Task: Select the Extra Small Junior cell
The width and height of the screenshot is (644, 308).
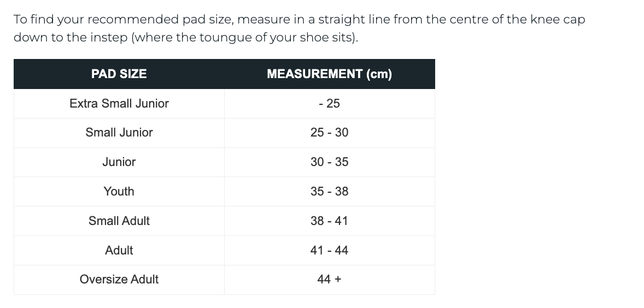Action: [x=119, y=104]
